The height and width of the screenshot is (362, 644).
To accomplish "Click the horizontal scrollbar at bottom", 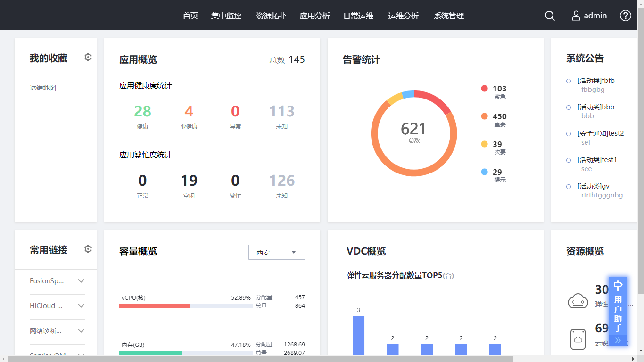I will click(259, 359).
